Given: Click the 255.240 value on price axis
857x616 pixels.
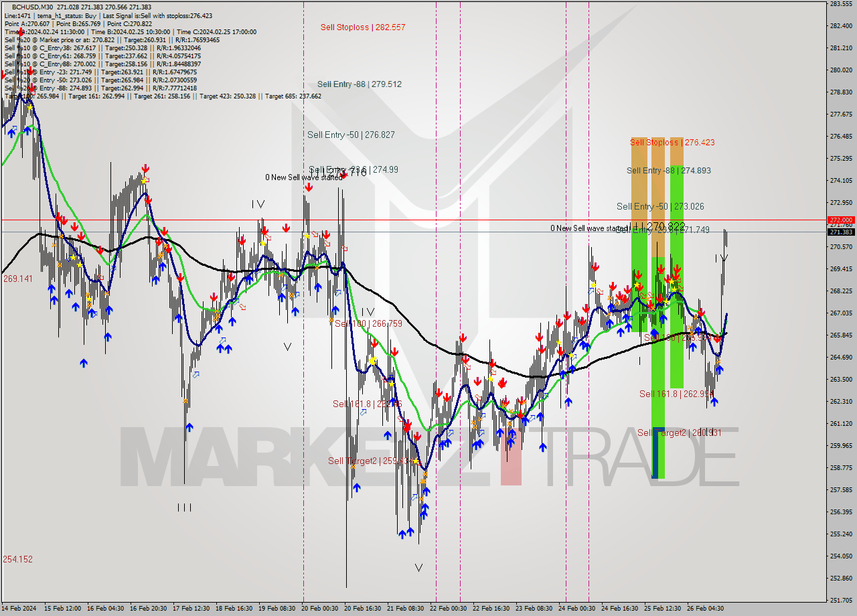Looking at the screenshot, I should pyautogui.click(x=841, y=534).
